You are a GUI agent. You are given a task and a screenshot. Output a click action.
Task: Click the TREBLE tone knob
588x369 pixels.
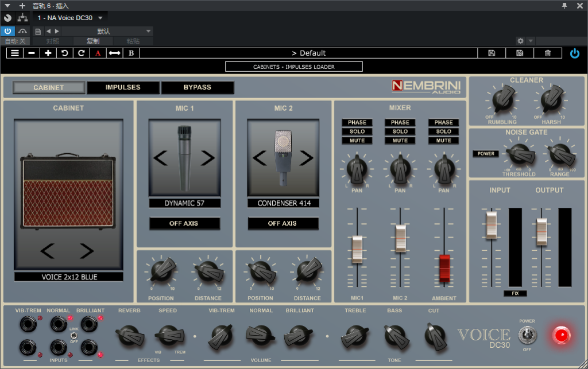pyautogui.click(x=354, y=336)
